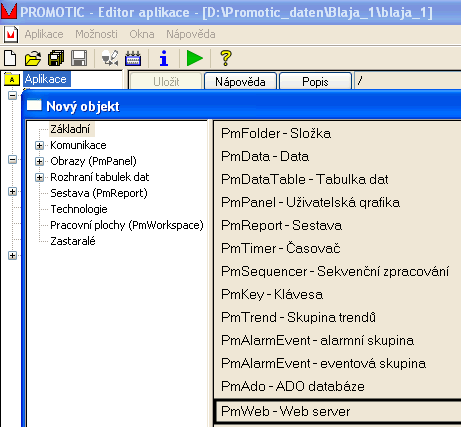461x427 pixels.
Task: Click the blue info icon in the toolbar
Action: coord(164,58)
